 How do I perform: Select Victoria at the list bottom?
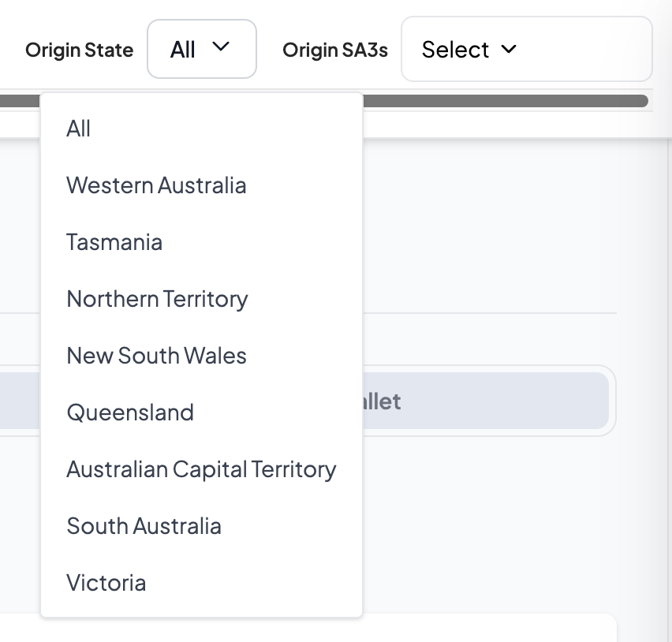click(106, 583)
